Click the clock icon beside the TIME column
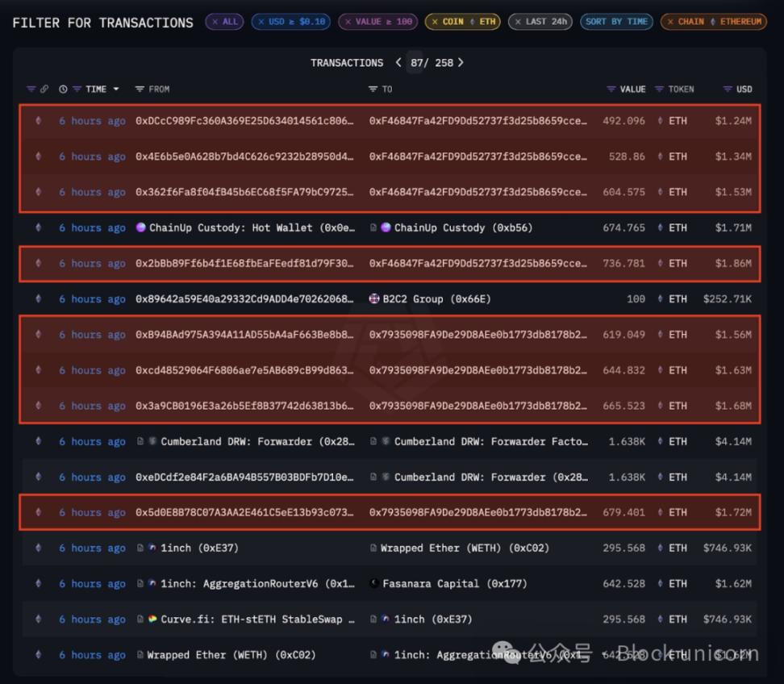The height and width of the screenshot is (684, 784). pos(63,89)
